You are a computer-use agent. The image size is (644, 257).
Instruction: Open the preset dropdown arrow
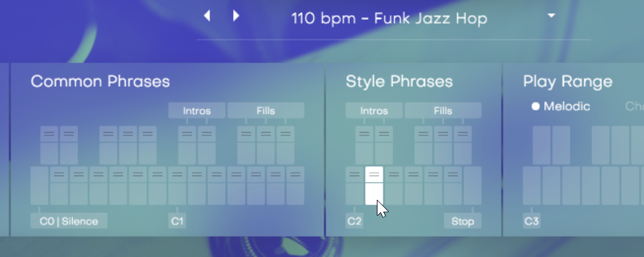551,16
